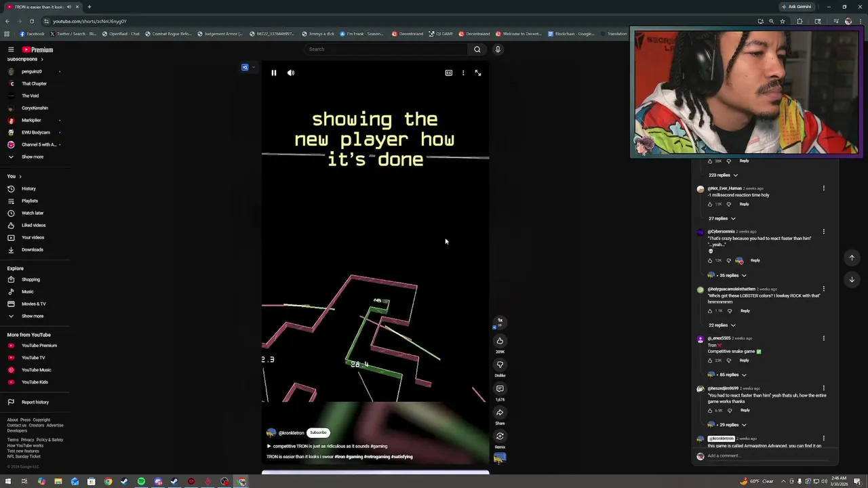Open Watch later
The image size is (868, 488).
tap(33, 213)
